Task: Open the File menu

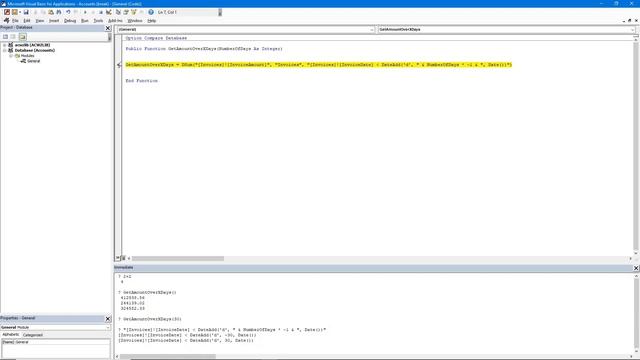Action: point(15,20)
